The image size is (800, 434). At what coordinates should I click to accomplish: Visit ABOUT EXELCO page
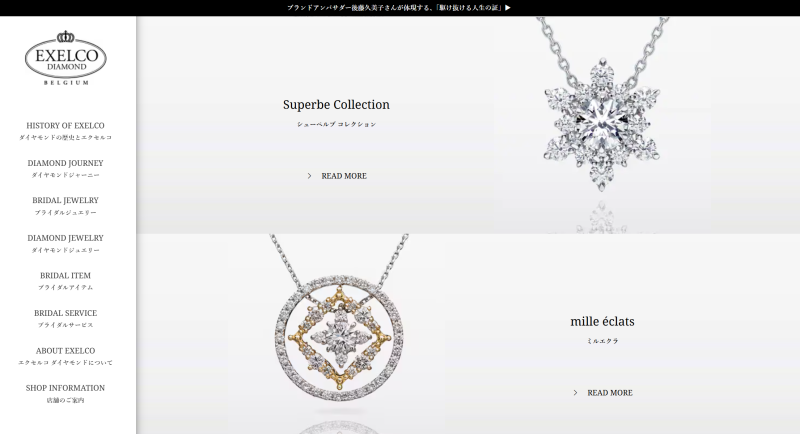pos(65,356)
